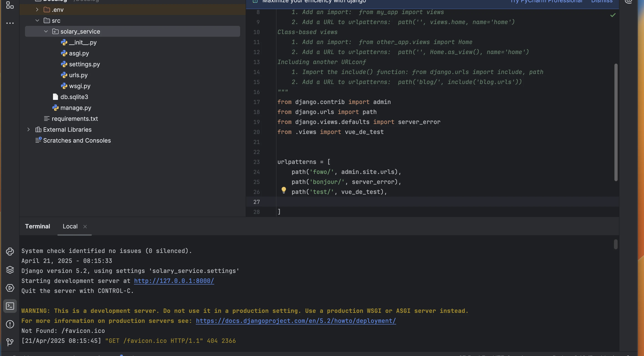Close the Local terminal tab
Screen dimensions: 644x356
point(85,227)
